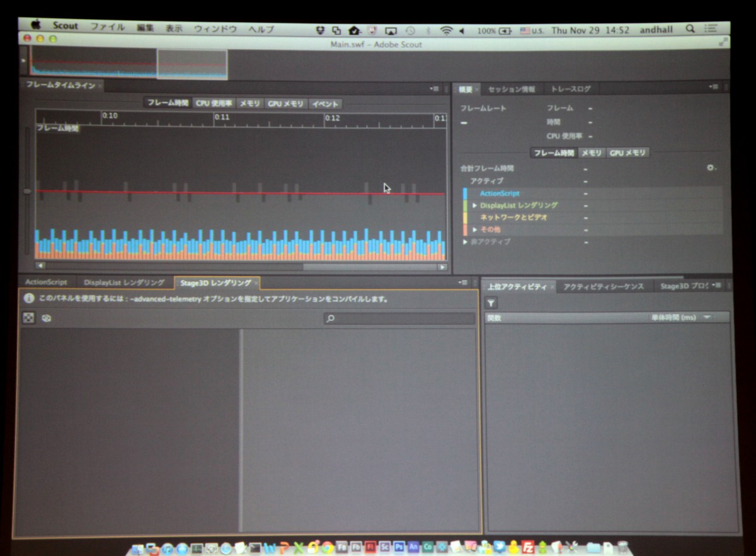Select the ActionScript row in summary panel
Screen dimensions: 756x556
(592, 194)
